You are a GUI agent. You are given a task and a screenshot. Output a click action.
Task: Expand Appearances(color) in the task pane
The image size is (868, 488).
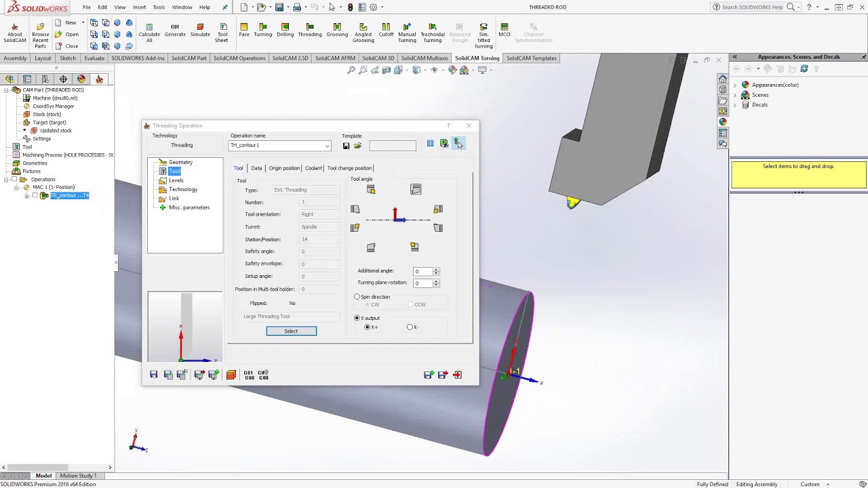tap(735, 85)
